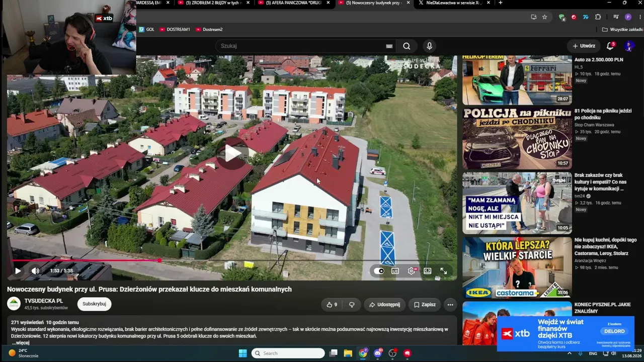Seek on the red video progress bar
The image size is (644, 362).
point(232,260)
